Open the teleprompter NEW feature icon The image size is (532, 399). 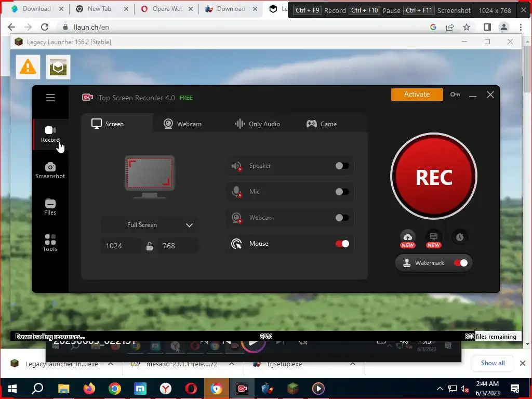pos(434,239)
